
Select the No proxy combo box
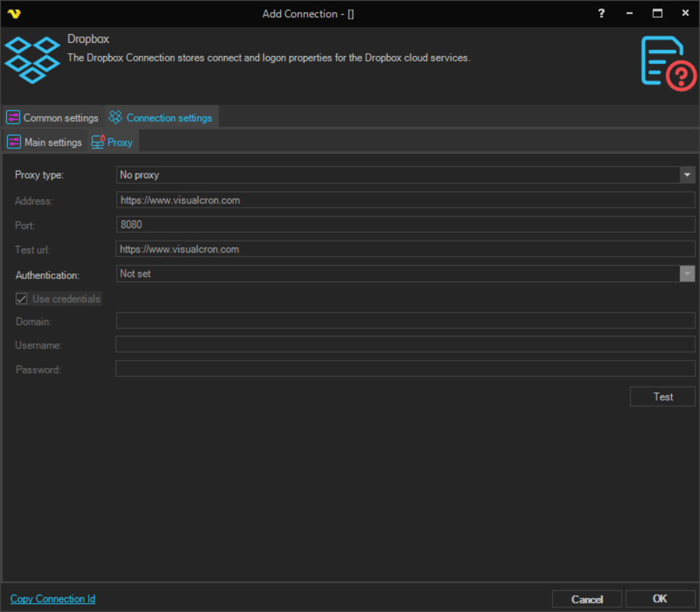(398, 175)
